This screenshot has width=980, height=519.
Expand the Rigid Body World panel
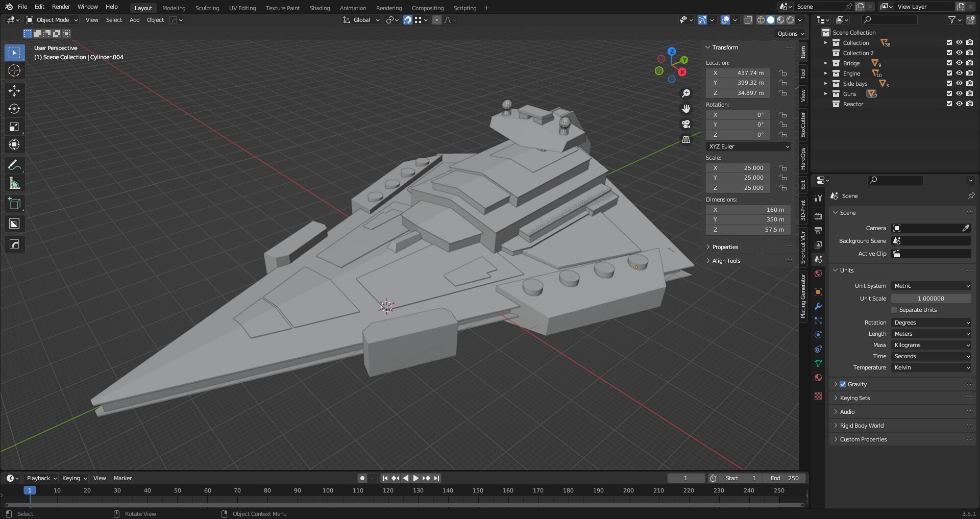(x=862, y=426)
